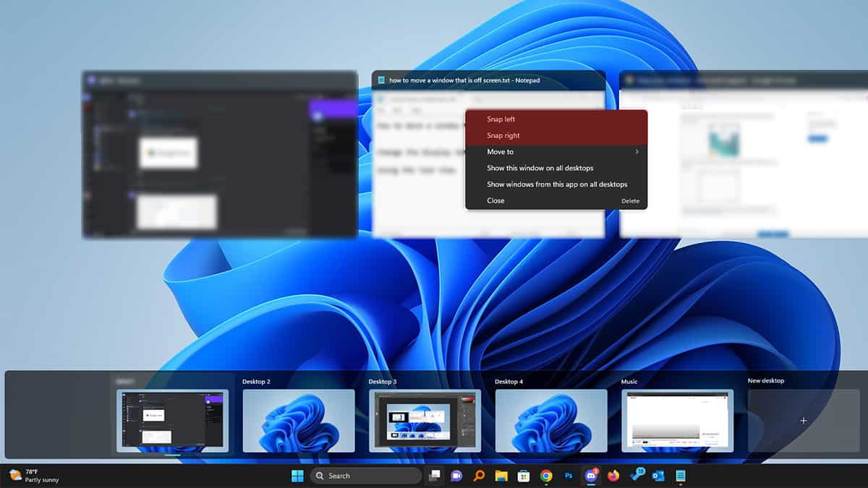Open the Microsoft Store
868x488 pixels.
(524, 476)
